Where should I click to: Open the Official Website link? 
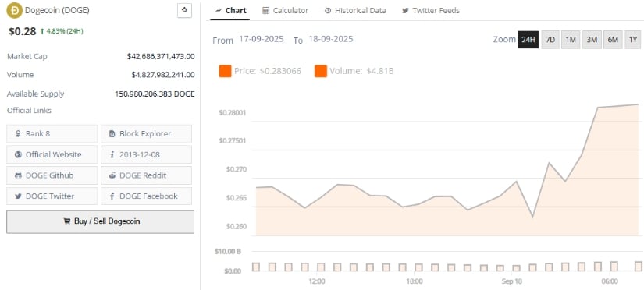[52, 154]
